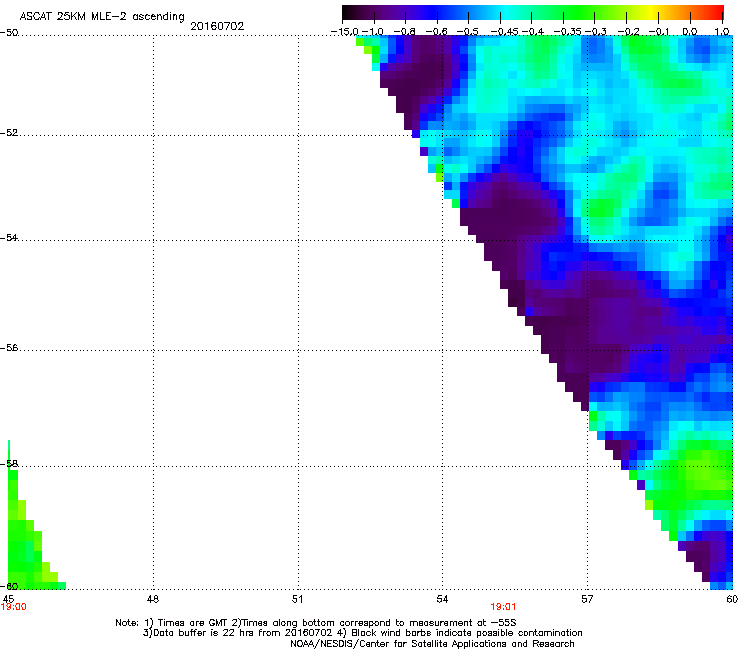This screenshot has width=740, height=650.
Task: Click the -60 latitude axis label
Action: coord(9,586)
